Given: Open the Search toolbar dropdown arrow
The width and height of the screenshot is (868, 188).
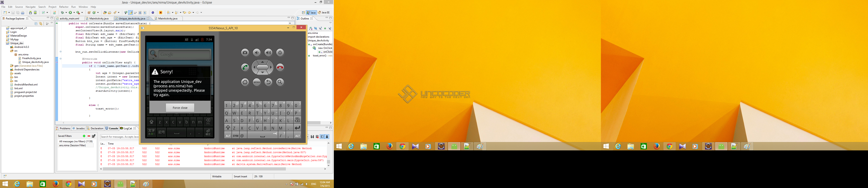Looking at the screenshot, I should pyautogui.click(x=119, y=13).
